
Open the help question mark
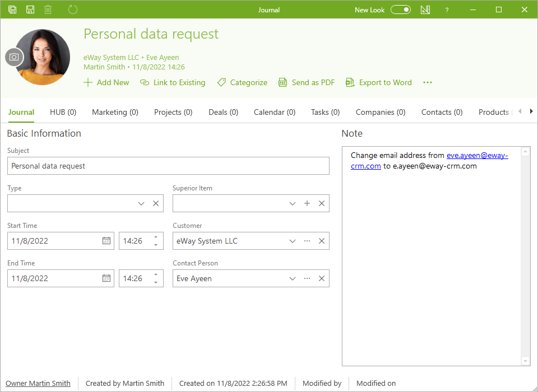[x=447, y=10]
